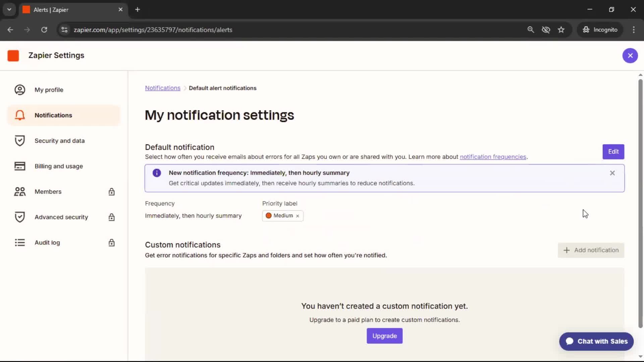Select the Alerts | Zapier tab
The width and height of the screenshot is (644, 362).
click(x=73, y=10)
